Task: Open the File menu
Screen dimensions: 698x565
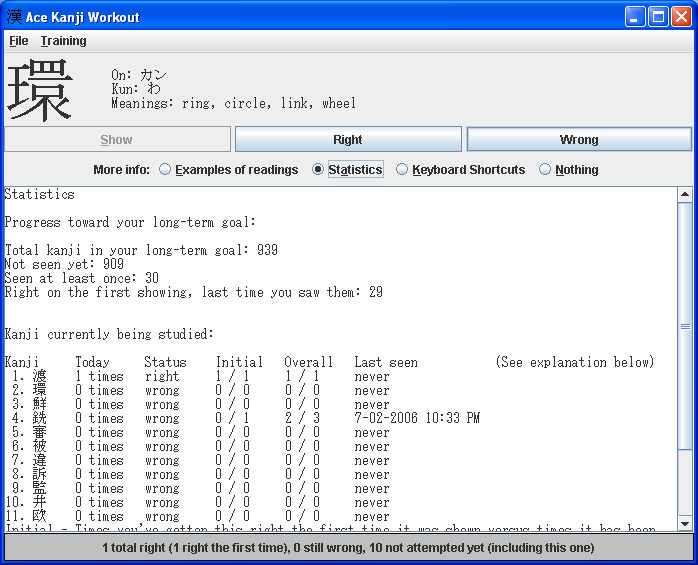Action: 18,41
